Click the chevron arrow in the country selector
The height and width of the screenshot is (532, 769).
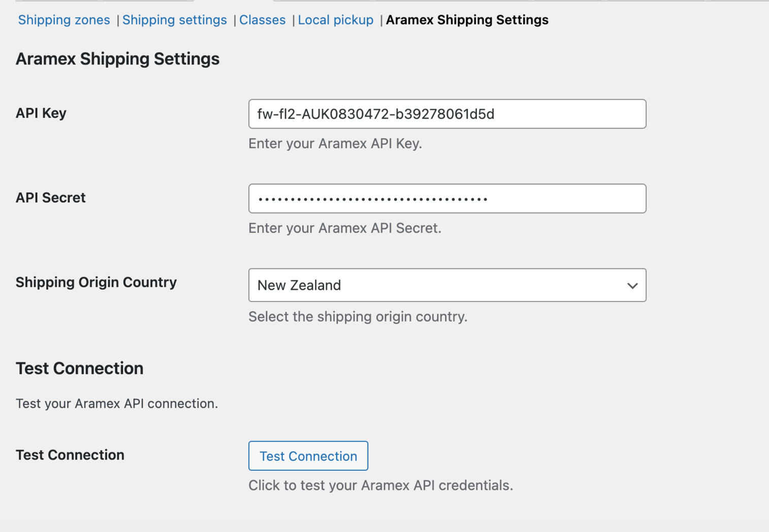[x=632, y=286]
